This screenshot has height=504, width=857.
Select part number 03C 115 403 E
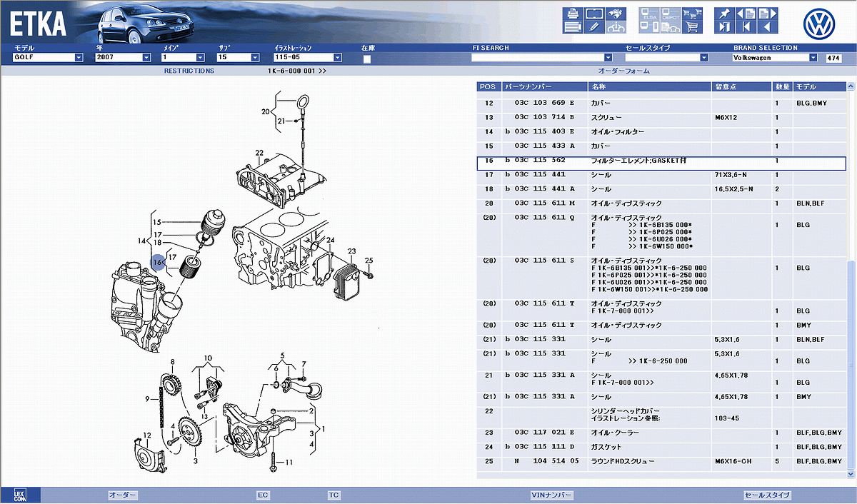point(544,131)
